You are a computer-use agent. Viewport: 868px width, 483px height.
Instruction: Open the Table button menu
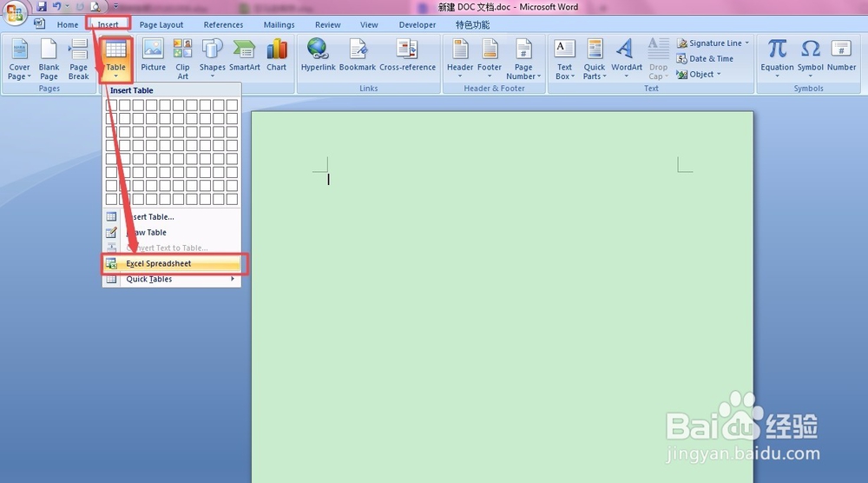[115, 59]
